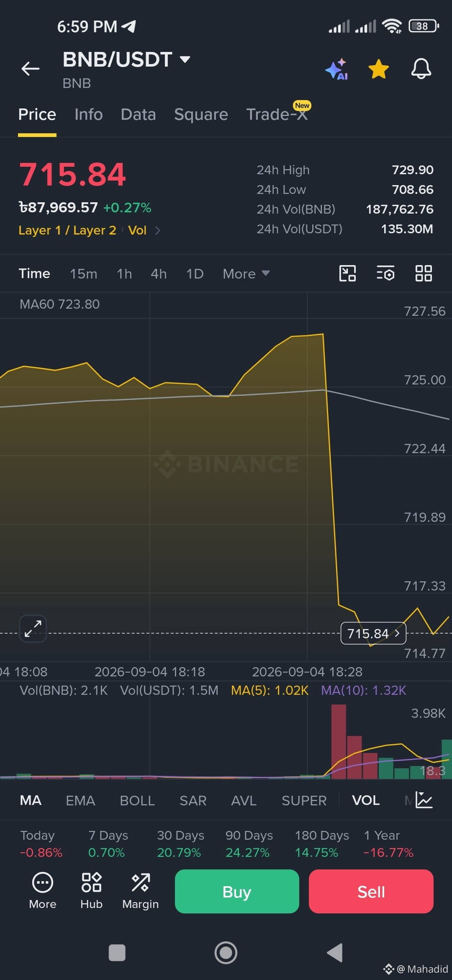Toggle the VOL indicator
452x980 pixels.
366,800
